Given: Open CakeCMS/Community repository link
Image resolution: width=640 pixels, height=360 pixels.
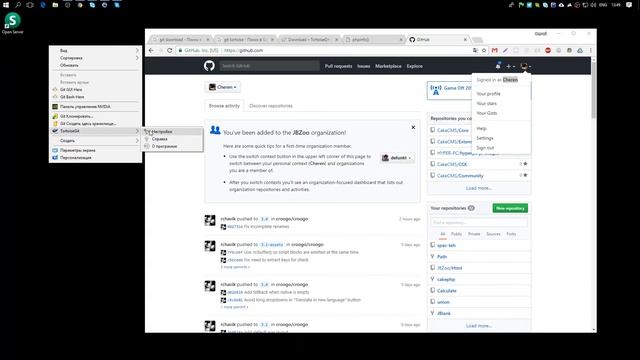Looking at the screenshot, I should (x=460, y=176).
